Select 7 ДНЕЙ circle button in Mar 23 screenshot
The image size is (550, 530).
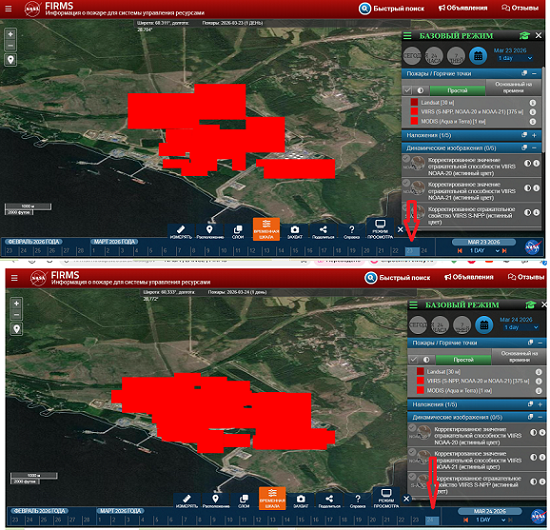456,56
